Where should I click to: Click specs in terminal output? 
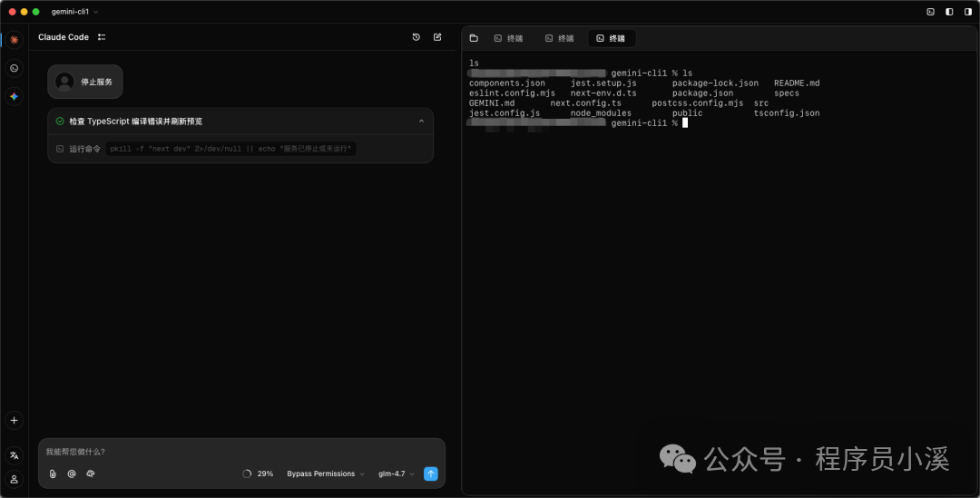tap(786, 93)
